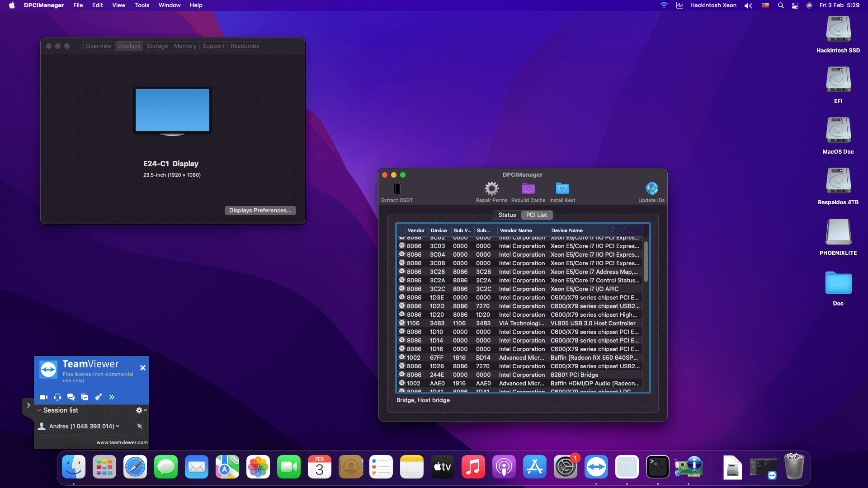Open Overview tab in About This Mac
The height and width of the screenshot is (488, 868).
click(99, 46)
